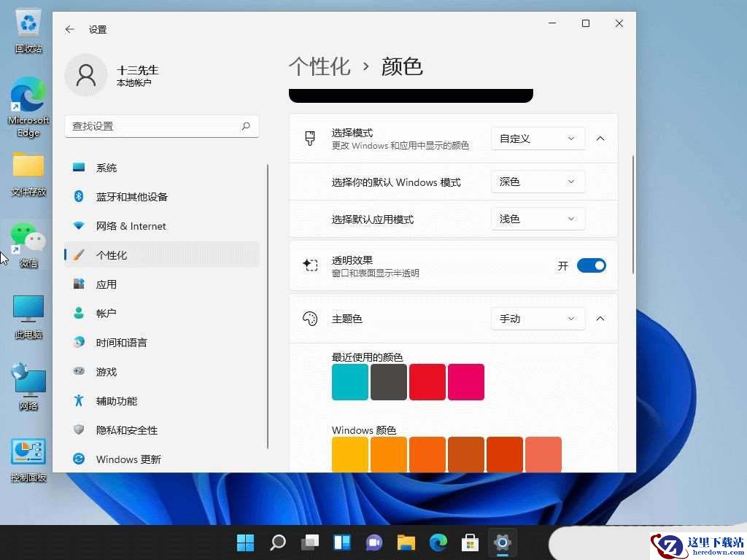Select the Settings gear on taskbar

point(502,542)
